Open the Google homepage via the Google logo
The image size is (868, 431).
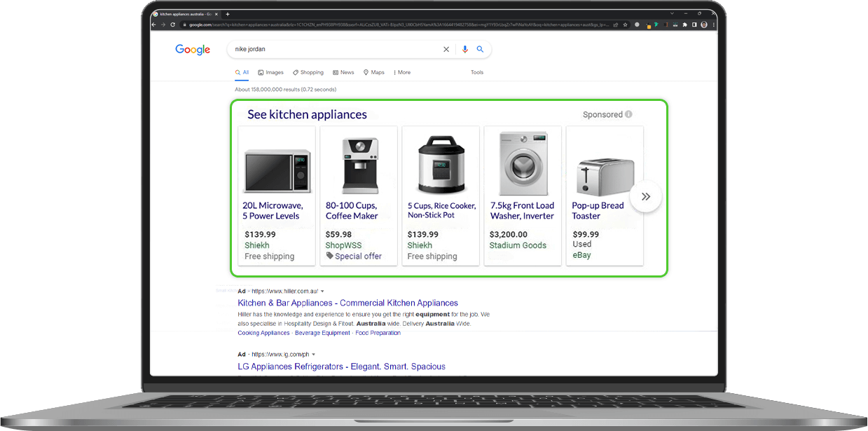tap(193, 49)
